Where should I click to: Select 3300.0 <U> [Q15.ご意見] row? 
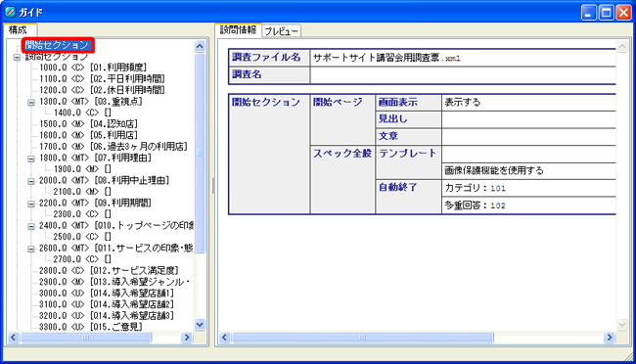(x=91, y=327)
